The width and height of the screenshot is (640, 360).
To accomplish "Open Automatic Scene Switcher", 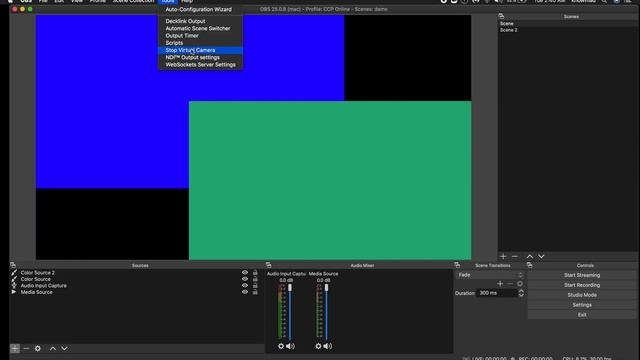I will (x=200, y=29).
